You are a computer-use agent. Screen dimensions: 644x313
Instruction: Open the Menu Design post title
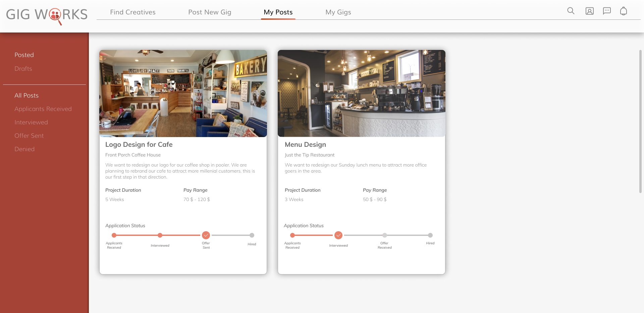(x=305, y=144)
